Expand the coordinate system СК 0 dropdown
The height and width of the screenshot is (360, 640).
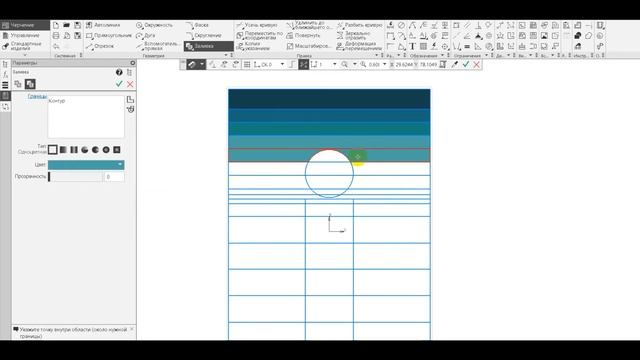(282, 64)
